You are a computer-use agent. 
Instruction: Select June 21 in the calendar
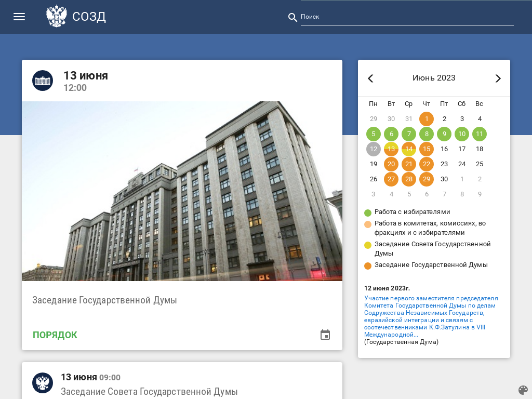[409, 164]
